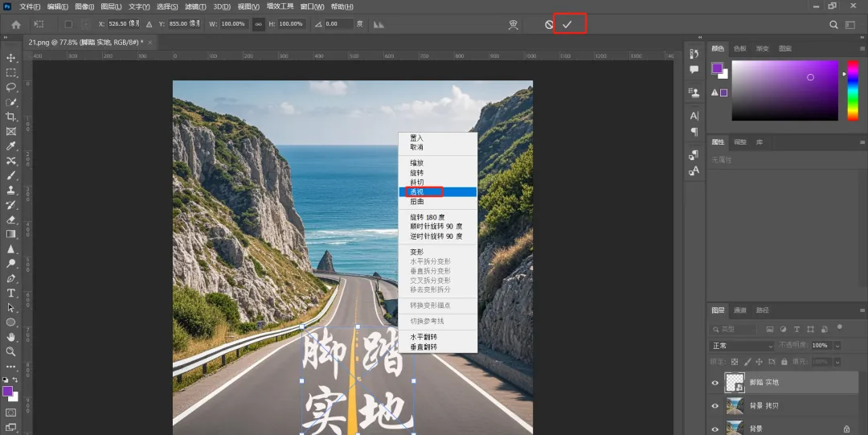Select the Crop tool in the toolbar

[11, 117]
